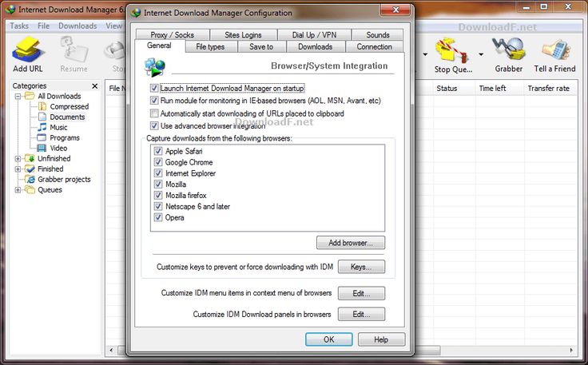The width and height of the screenshot is (588, 365).
Task: Switch to the File types tab
Action: point(210,47)
